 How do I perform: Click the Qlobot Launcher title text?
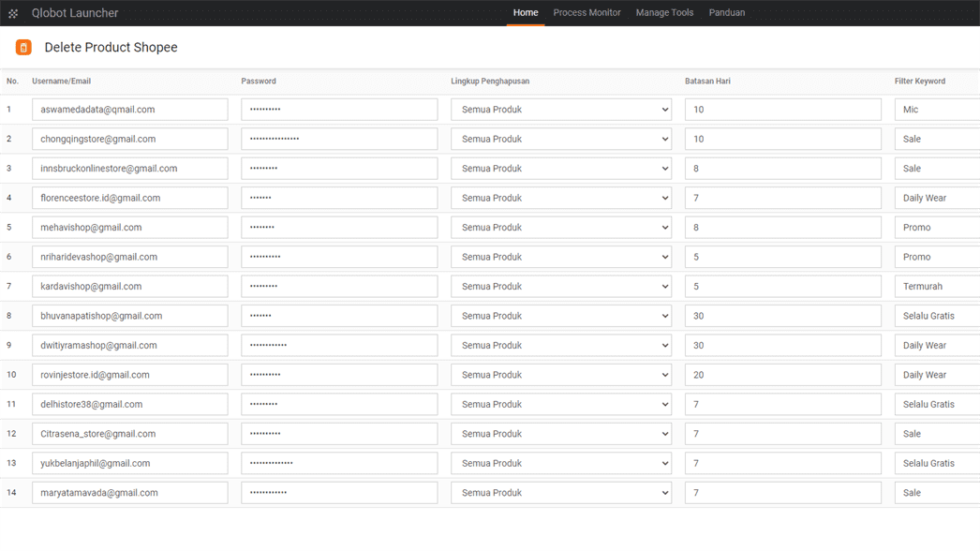tap(75, 13)
